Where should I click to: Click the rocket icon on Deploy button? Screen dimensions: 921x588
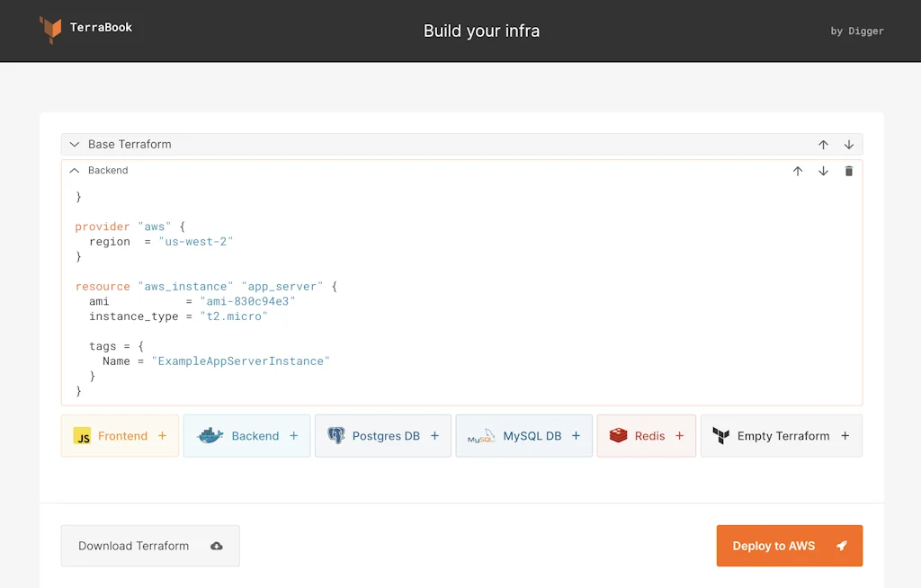[x=842, y=546]
